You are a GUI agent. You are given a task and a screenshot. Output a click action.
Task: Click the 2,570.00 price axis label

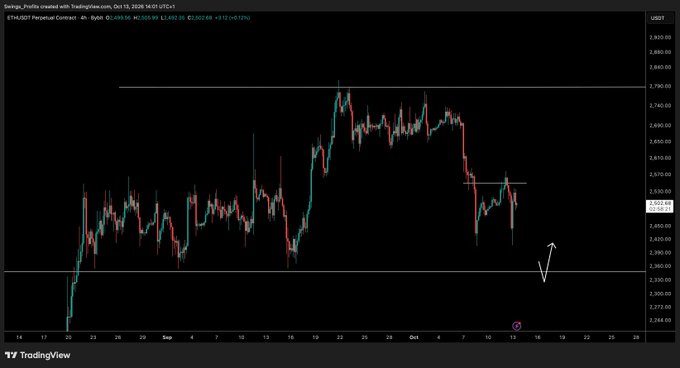tap(660, 175)
